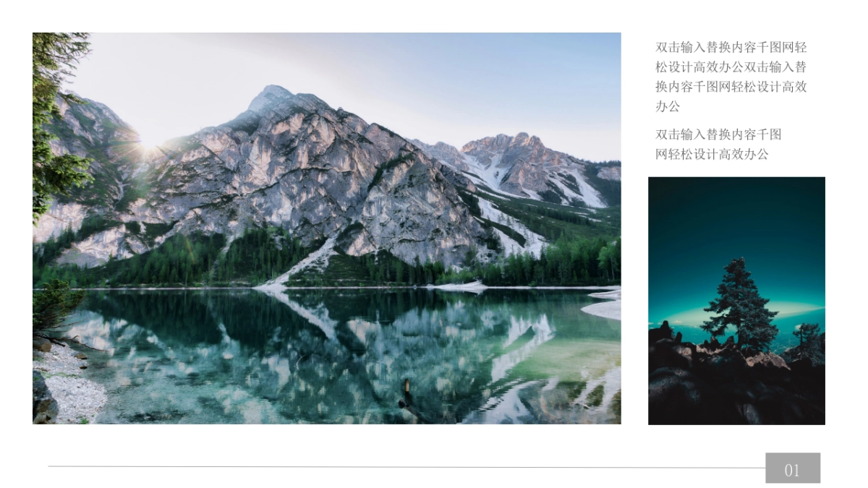The height and width of the screenshot is (488, 868).
Task: Click the sun flare behind the mountain
Action: (150, 143)
